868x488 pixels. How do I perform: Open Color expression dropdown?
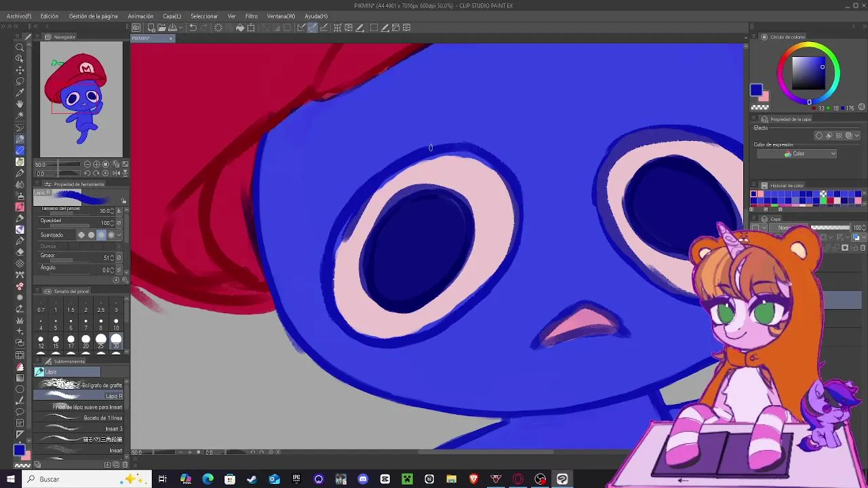pyautogui.click(x=797, y=154)
